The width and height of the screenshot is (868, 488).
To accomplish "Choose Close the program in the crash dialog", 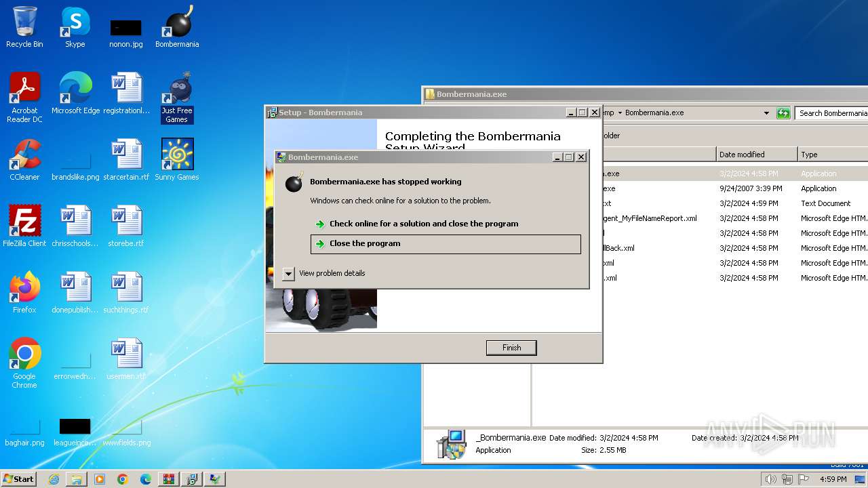I will click(446, 244).
